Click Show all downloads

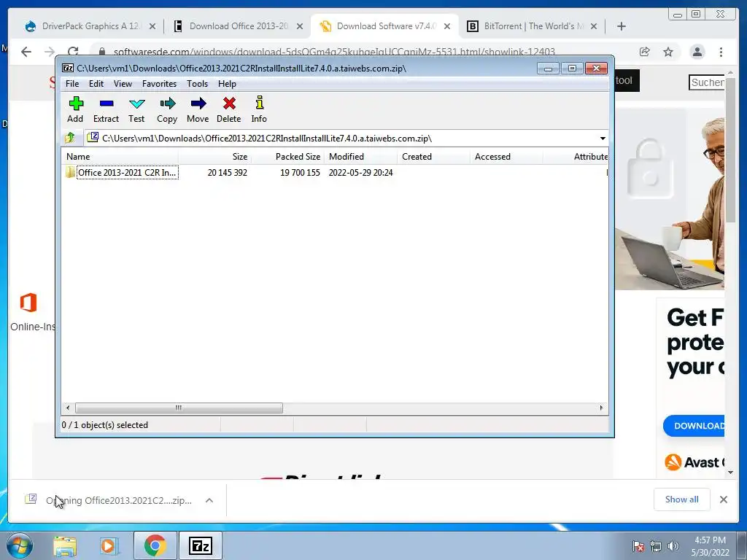click(682, 499)
